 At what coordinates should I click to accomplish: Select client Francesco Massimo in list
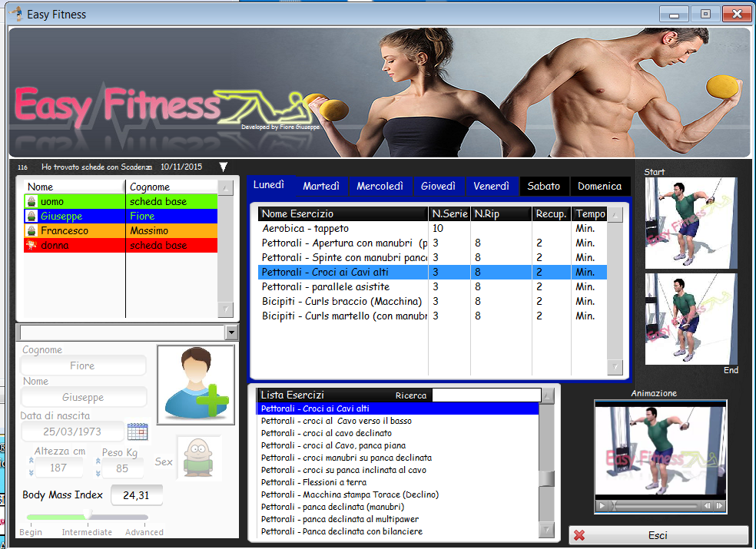121,231
